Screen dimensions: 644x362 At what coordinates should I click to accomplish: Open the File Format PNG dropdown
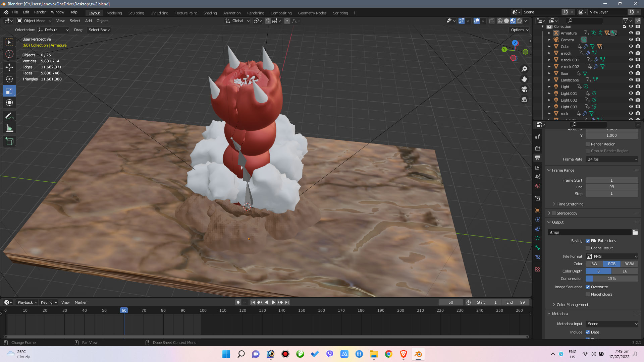click(x=612, y=256)
